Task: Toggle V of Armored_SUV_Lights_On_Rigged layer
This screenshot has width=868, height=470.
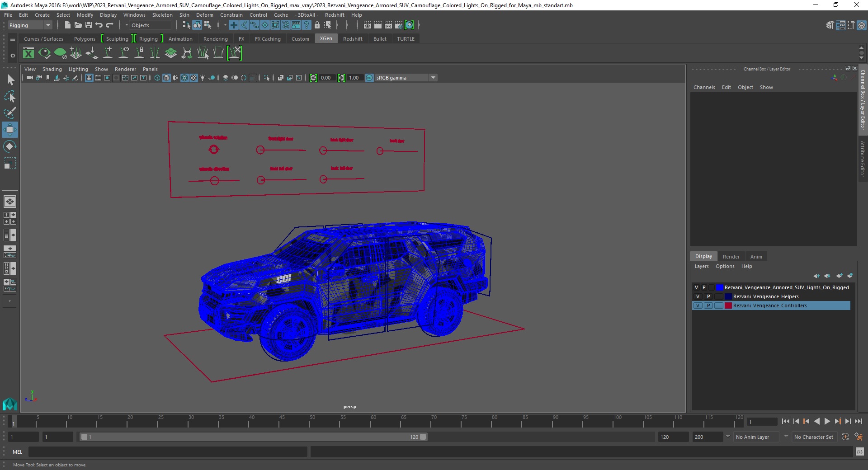Action: pos(696,287)
